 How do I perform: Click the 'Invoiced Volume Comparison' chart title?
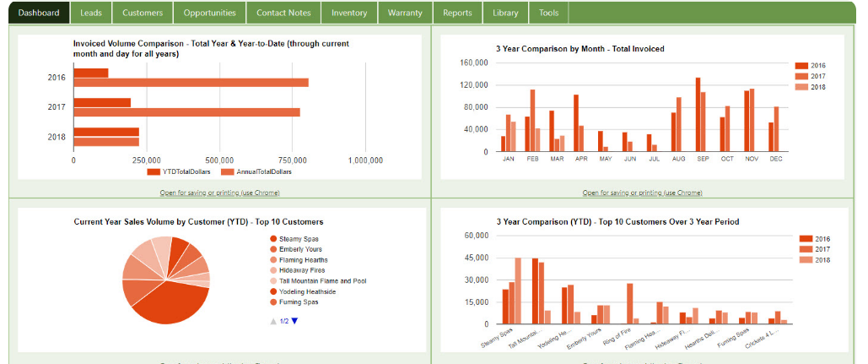coord(211,48)
